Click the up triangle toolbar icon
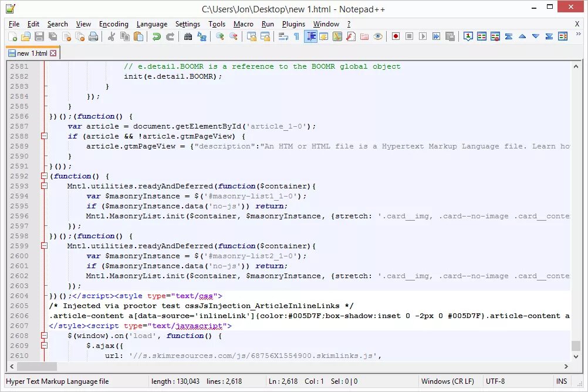This screenshot has height=392, width=588. click(x=522, y=36)
